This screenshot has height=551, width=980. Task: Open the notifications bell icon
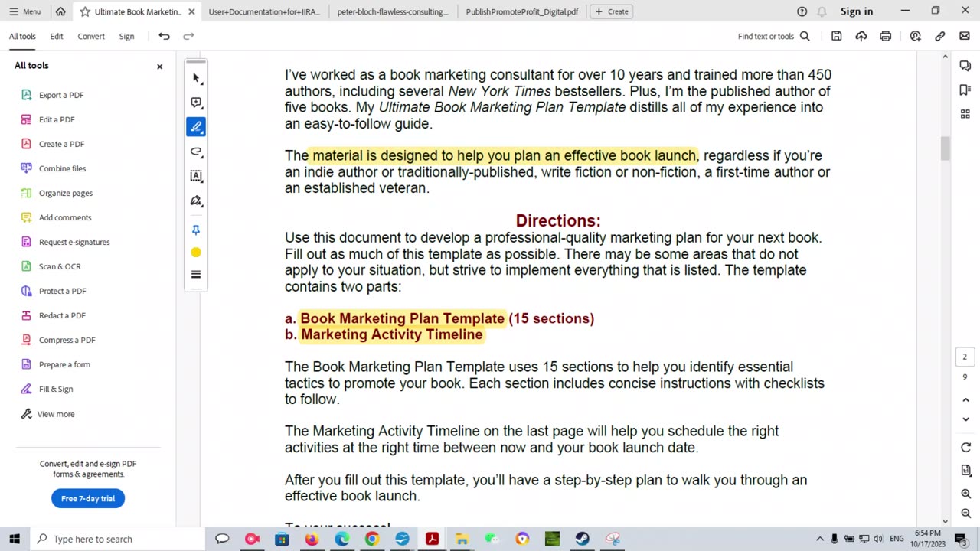click(822, 11)
